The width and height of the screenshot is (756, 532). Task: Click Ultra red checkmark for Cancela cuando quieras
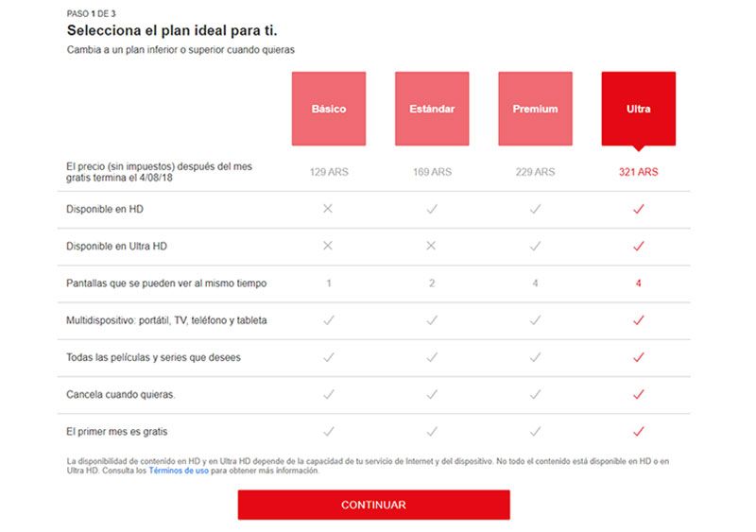pyautogui.click(x=638, y=394)
